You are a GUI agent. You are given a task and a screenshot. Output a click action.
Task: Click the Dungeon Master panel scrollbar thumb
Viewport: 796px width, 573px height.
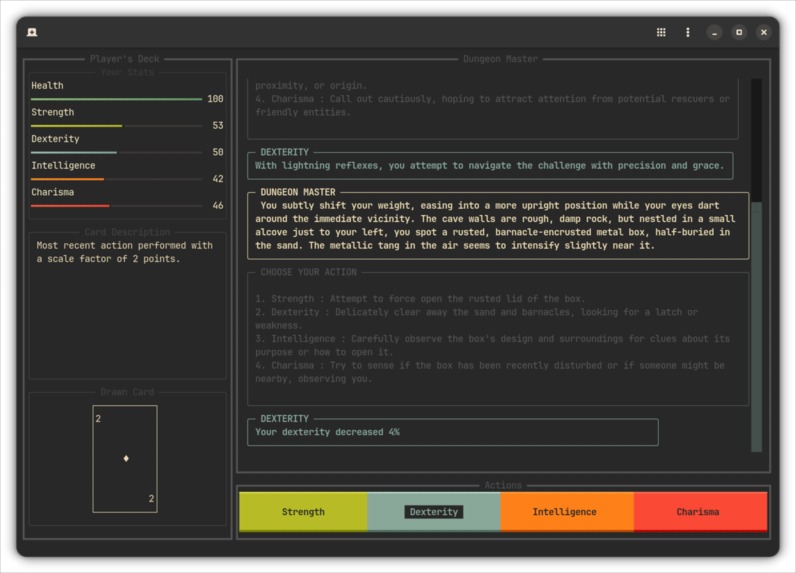(756, 327)
